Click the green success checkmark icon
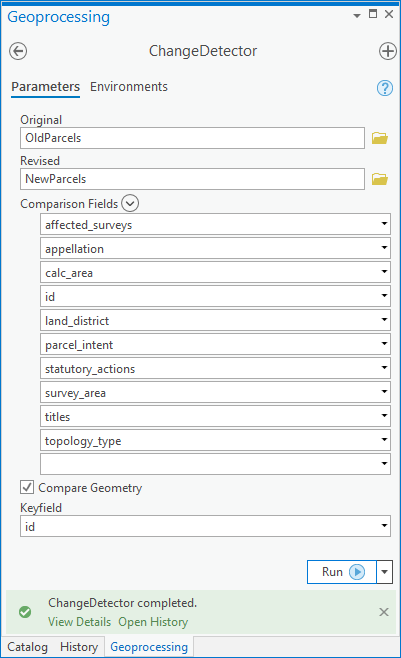401x658 pixels. [25, 612]
